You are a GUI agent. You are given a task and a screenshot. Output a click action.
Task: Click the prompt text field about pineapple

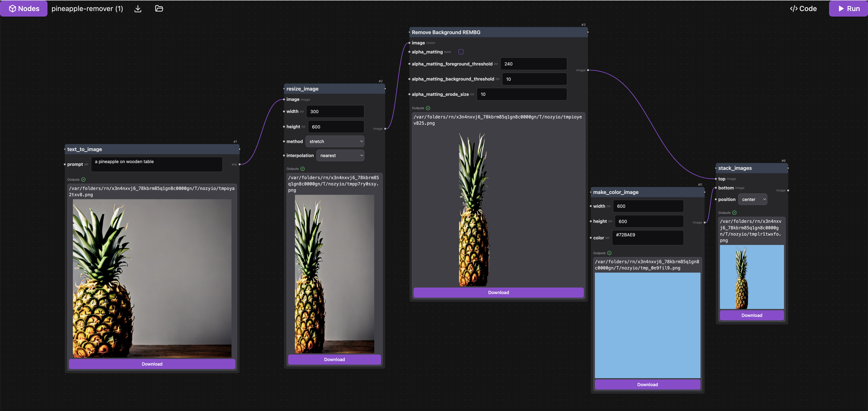[157, 164]
